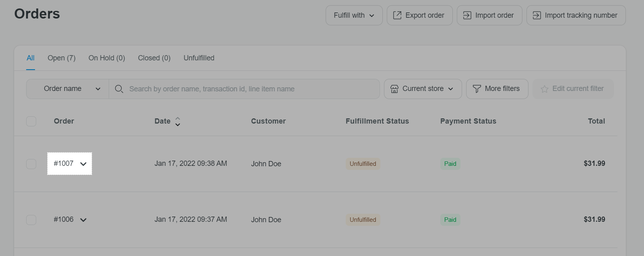Sort orders using the Date arrows

tap(178, 121)
